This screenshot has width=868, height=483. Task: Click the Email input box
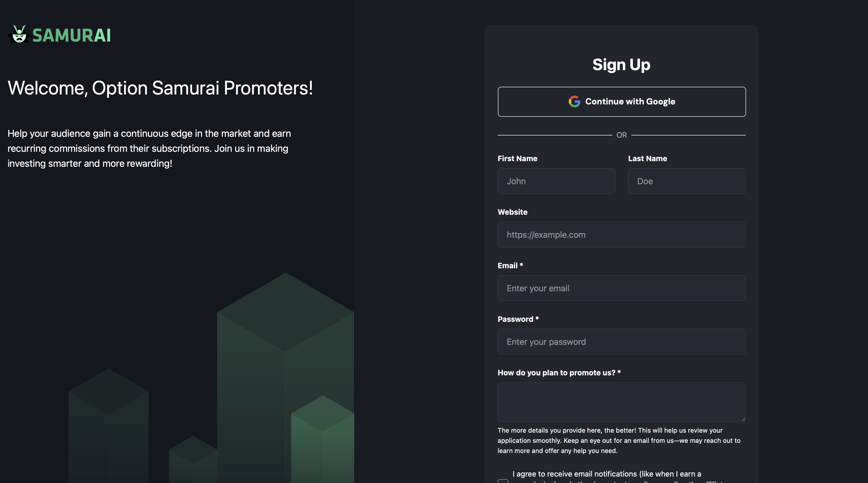[621, 288]
